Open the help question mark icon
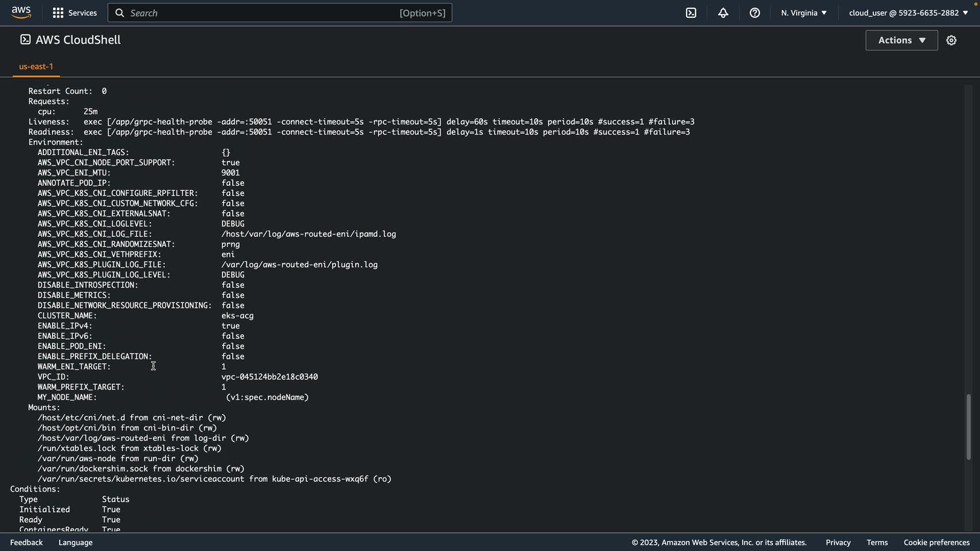This screenshot has width=980, height=551. point(754,13)
